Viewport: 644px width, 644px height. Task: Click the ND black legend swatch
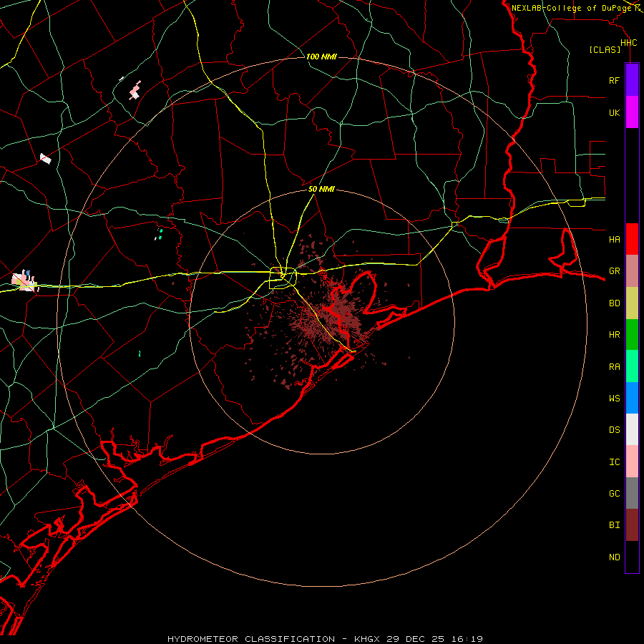coord(632,557)
